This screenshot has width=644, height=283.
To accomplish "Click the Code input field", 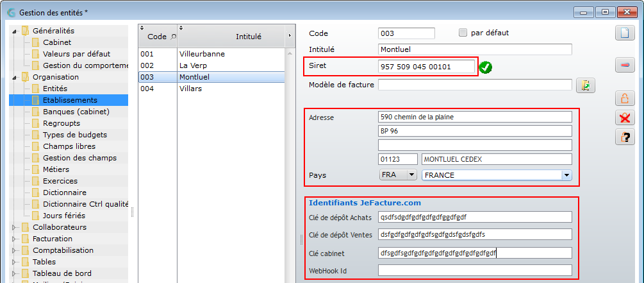I will click(x=406, y=33).
